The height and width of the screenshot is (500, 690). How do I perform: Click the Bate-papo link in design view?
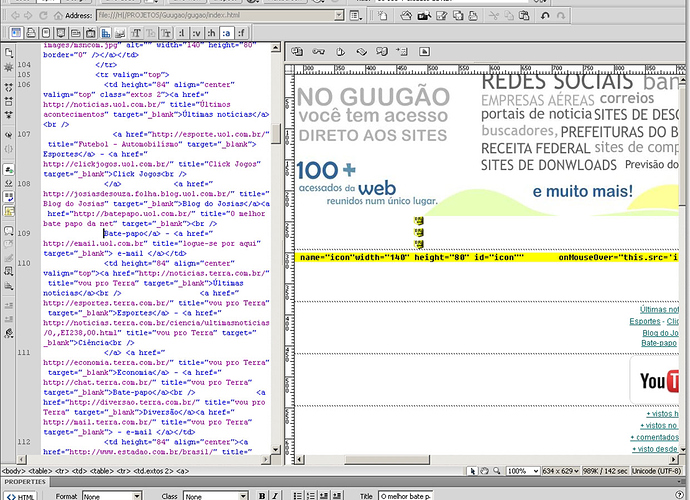(x=659, y=343)
